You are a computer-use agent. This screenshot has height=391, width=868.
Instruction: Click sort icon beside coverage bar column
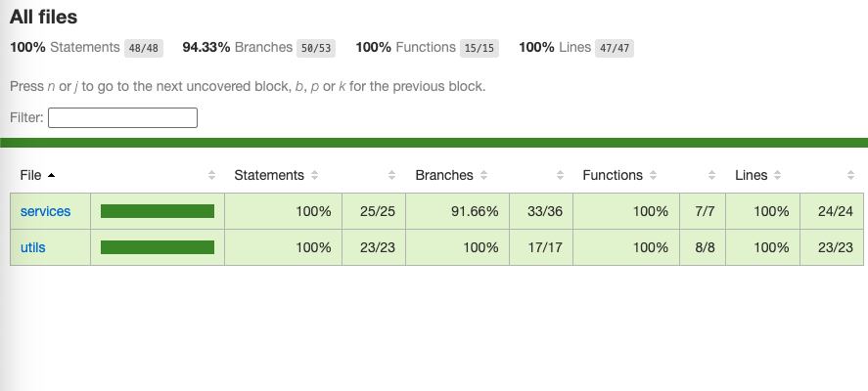tap(212, 175)
